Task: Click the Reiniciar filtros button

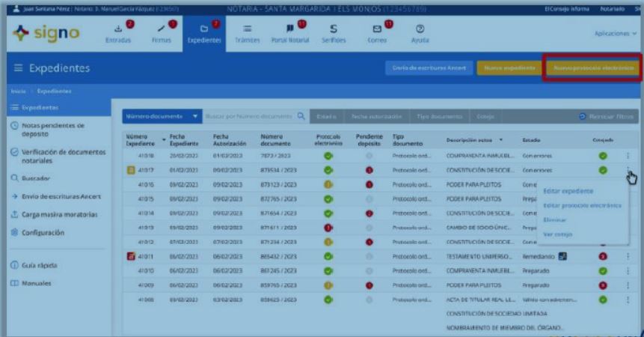Action: tap(607, 117)
